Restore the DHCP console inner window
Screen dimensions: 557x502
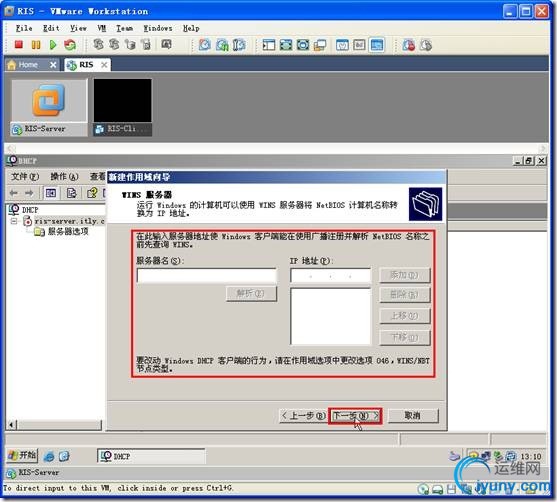click(529, 161)
